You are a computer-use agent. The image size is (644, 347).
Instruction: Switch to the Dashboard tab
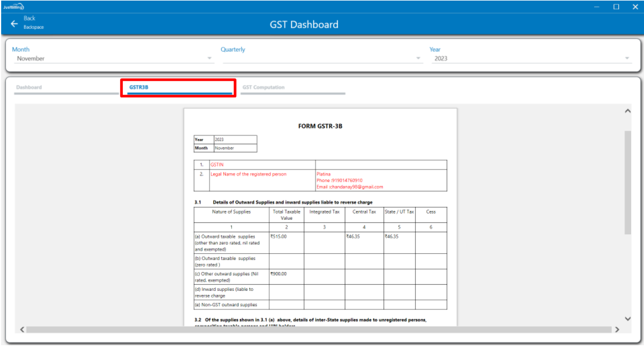point(29,87)
